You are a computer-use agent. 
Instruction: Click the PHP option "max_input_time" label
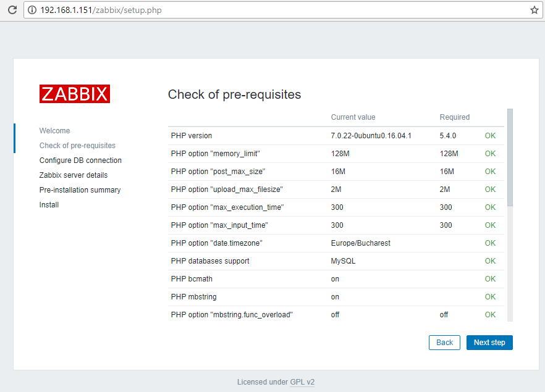click(x=219, y=225)
